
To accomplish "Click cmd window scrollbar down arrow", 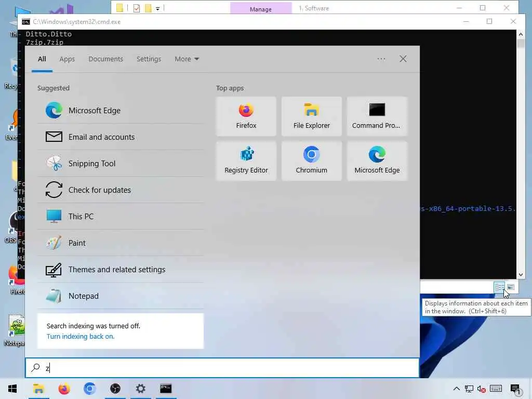I will [521, 275].
